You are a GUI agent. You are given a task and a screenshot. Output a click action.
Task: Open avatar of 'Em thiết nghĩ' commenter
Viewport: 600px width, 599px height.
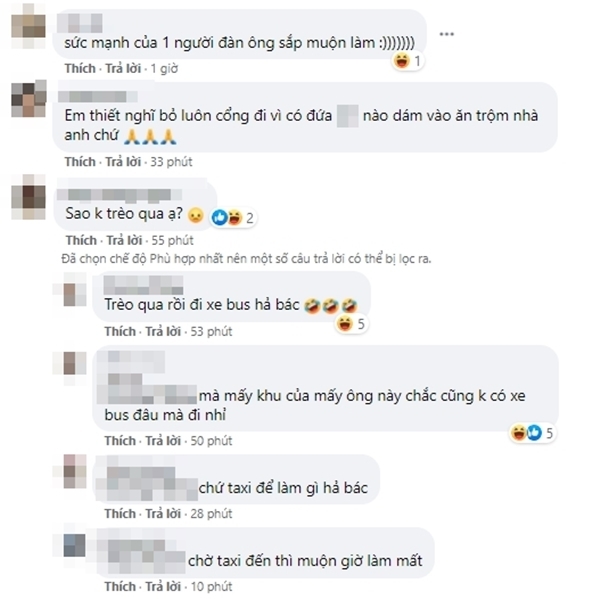tap(29, 99)
